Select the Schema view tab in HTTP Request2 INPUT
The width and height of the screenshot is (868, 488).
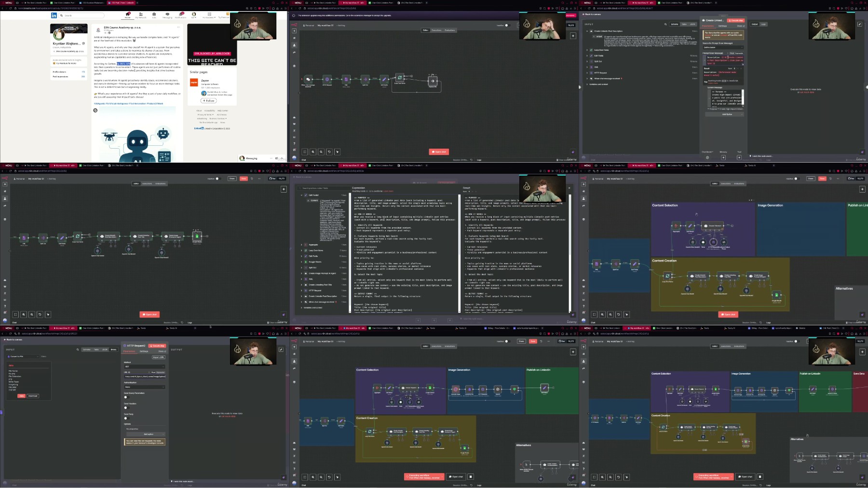pos(87,349)
